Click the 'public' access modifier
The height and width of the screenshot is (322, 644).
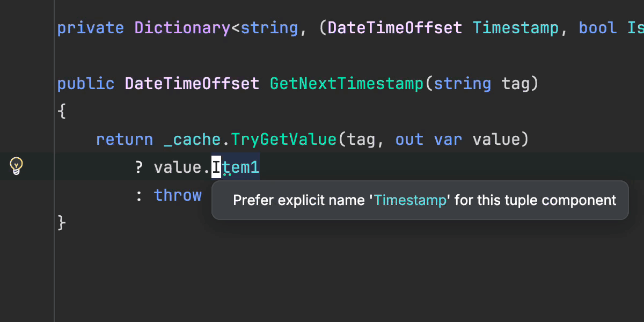[86, 84]
